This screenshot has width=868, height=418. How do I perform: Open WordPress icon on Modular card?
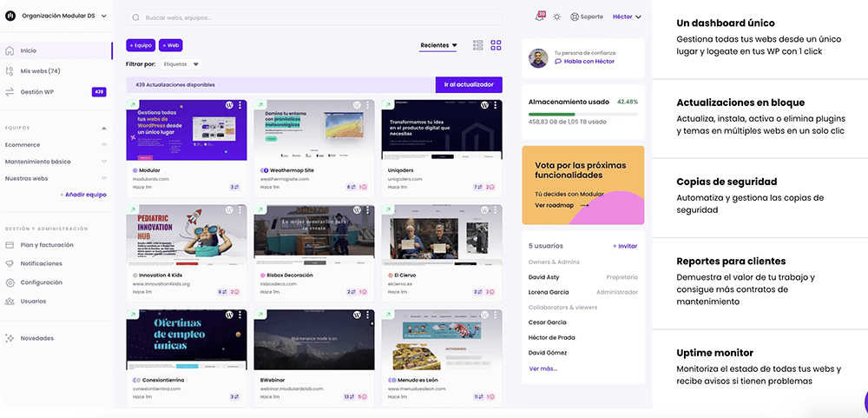[x=229, y=105]
